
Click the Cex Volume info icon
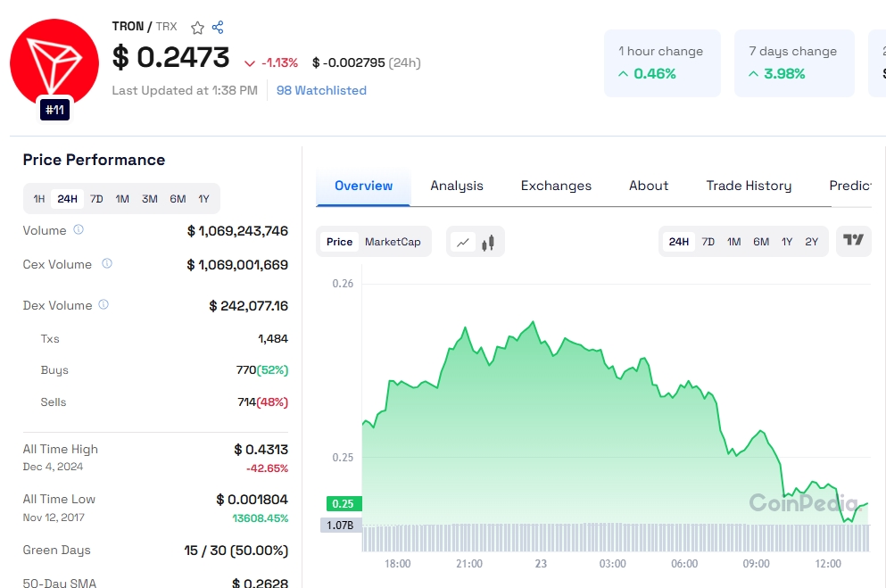click(107, 264)
